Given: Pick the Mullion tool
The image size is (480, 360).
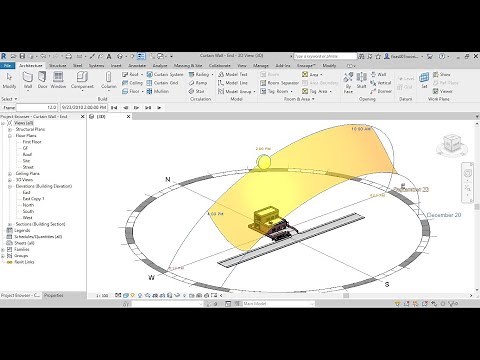Looking at the screenshot, I should click(x=158, y=91).
